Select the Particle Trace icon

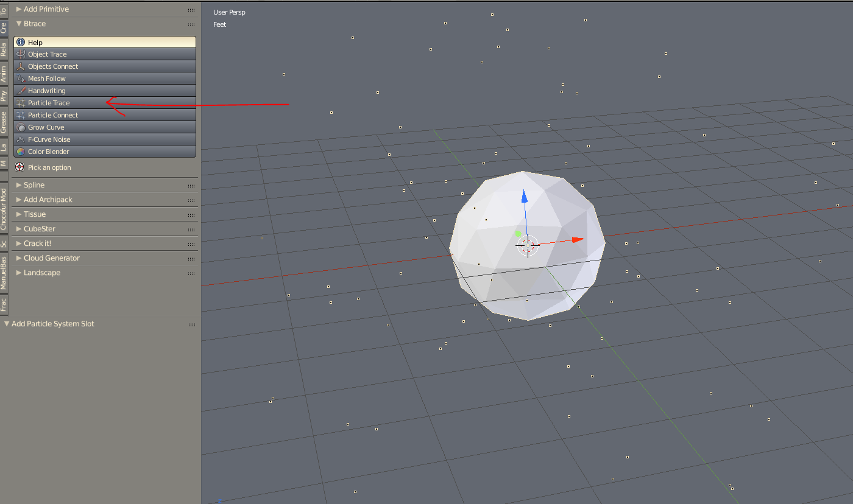[x=21, y=103]
